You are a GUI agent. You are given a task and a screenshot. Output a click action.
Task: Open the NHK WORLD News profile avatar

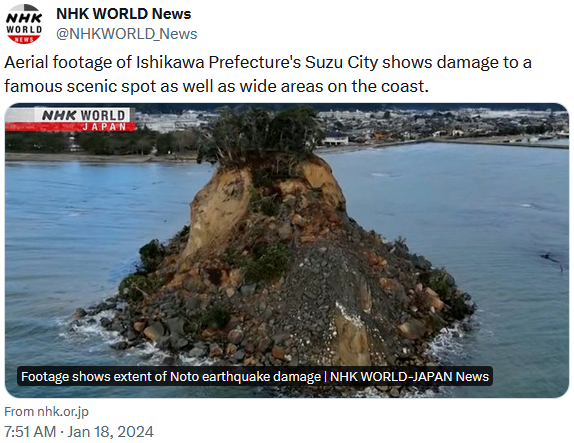(24, 24)
